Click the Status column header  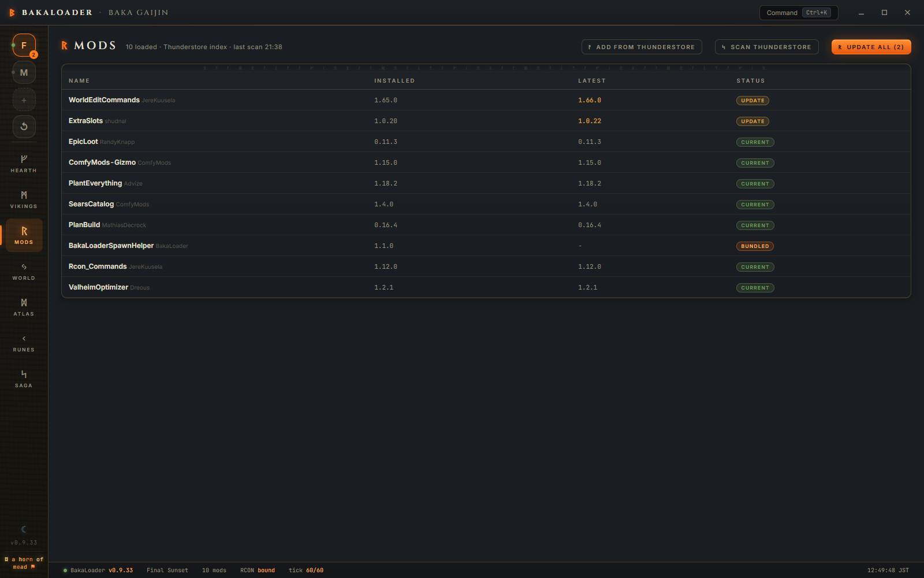tap(751, 81)
